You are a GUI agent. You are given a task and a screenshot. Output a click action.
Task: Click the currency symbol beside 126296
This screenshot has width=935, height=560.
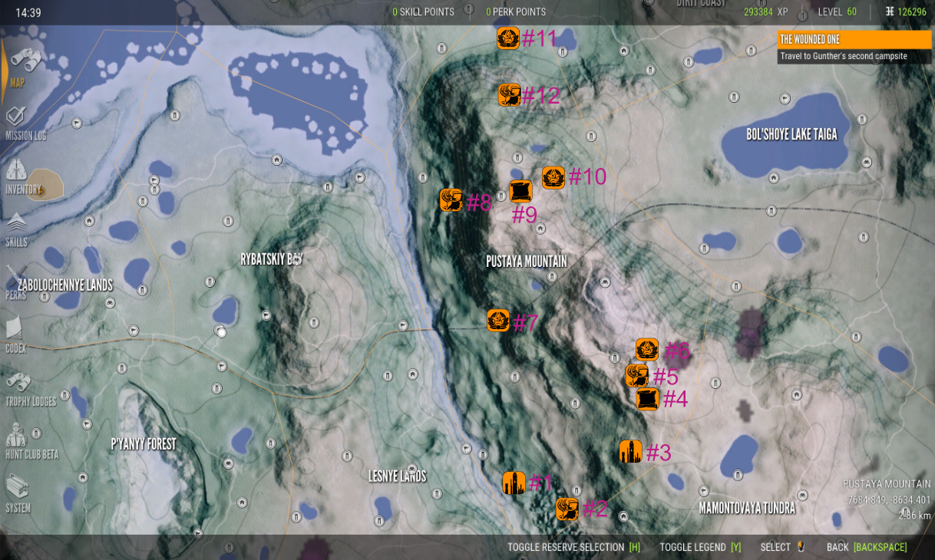890,12
